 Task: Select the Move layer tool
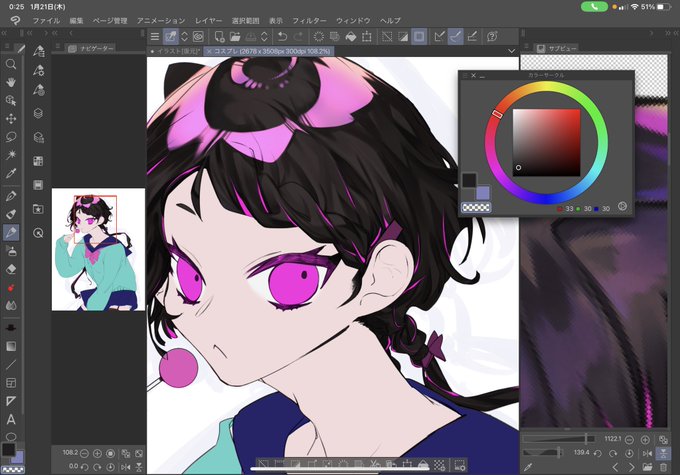click(x=11, y=118)
